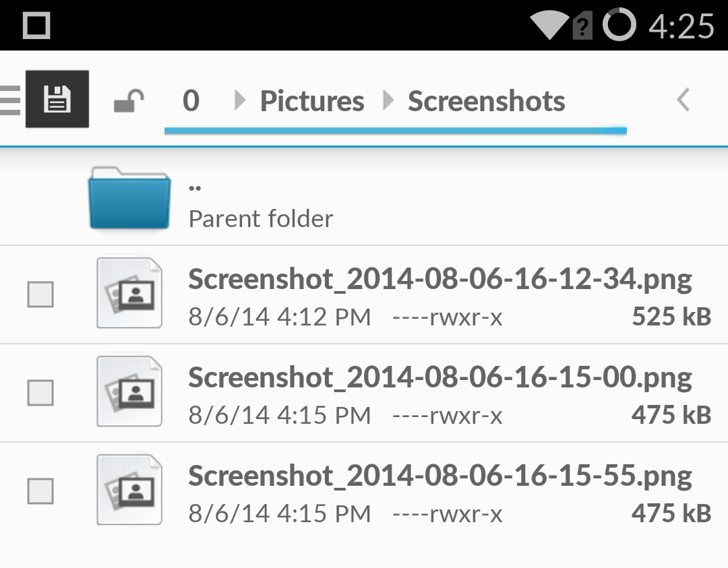The width and height of the screenshot is (728, 568).
Task: Go to Pictures in the breadcrumb
Action: point(312,100)
